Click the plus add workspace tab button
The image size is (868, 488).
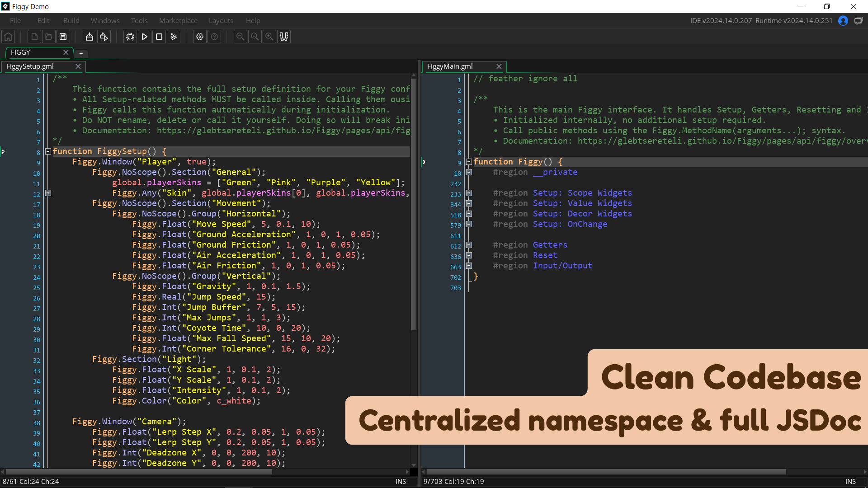(x=81, y=53)
